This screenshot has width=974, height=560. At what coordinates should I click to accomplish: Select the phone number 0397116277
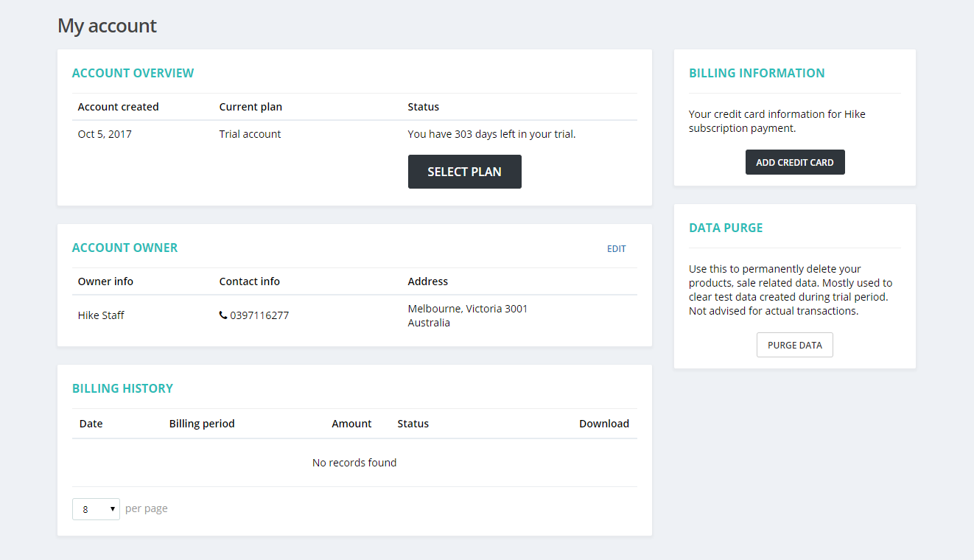259,315
